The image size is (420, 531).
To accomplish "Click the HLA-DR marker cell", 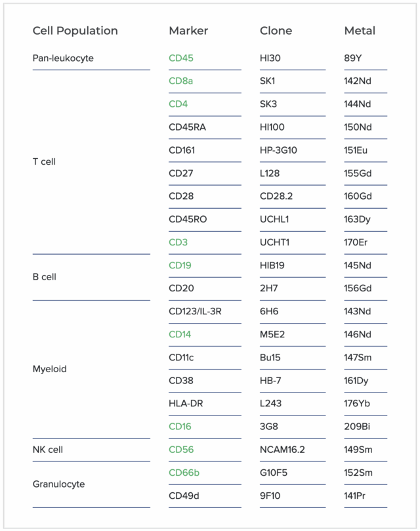I will pyautogui.click(x=185, y=404).
